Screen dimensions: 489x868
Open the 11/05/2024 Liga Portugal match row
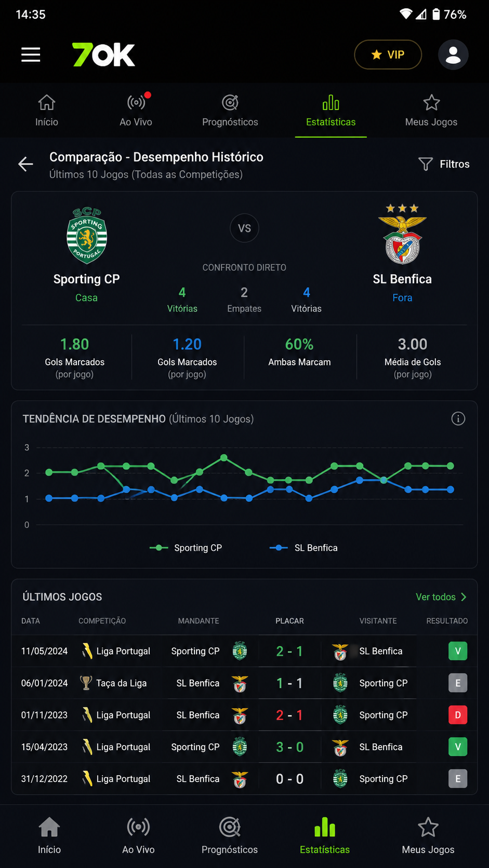pyautogui.click(x=244, y=651)
